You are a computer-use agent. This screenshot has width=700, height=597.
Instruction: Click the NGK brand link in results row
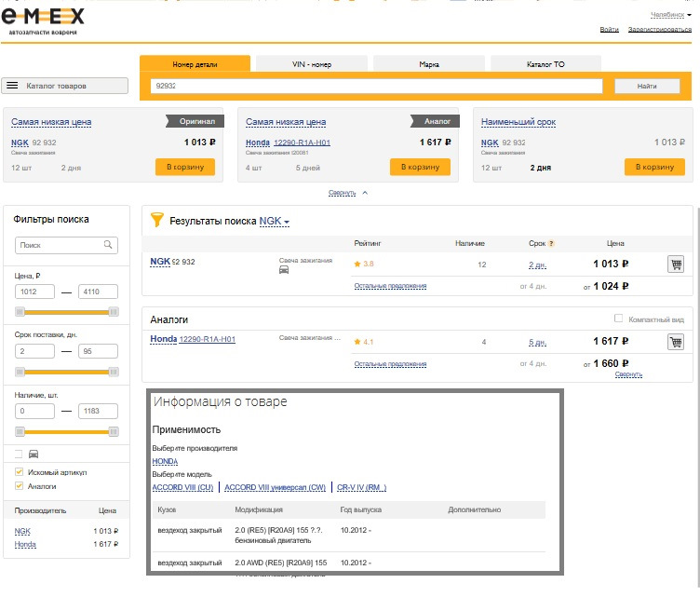tap(160, 262)
